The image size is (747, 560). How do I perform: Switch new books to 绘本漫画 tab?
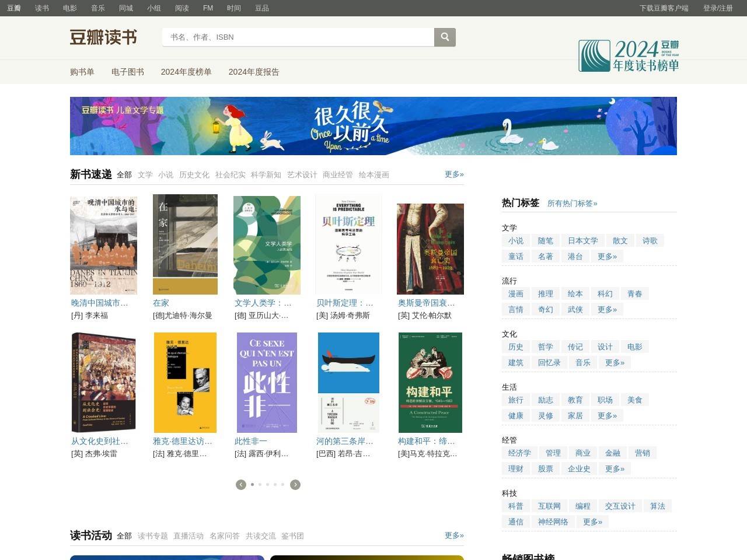[374, 175]
